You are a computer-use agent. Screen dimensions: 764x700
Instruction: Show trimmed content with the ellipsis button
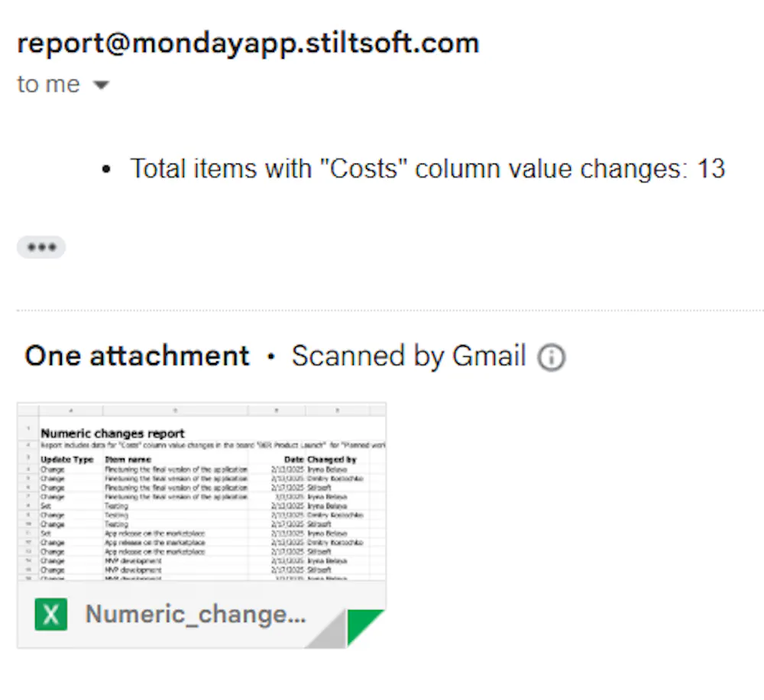pos(41,247)
